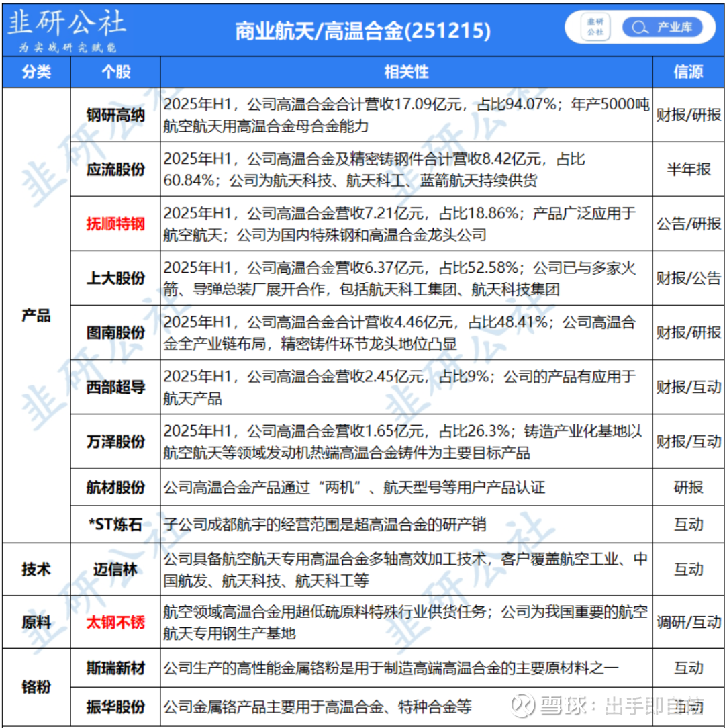Click the 产业库 search pill button

click(662, 28)
